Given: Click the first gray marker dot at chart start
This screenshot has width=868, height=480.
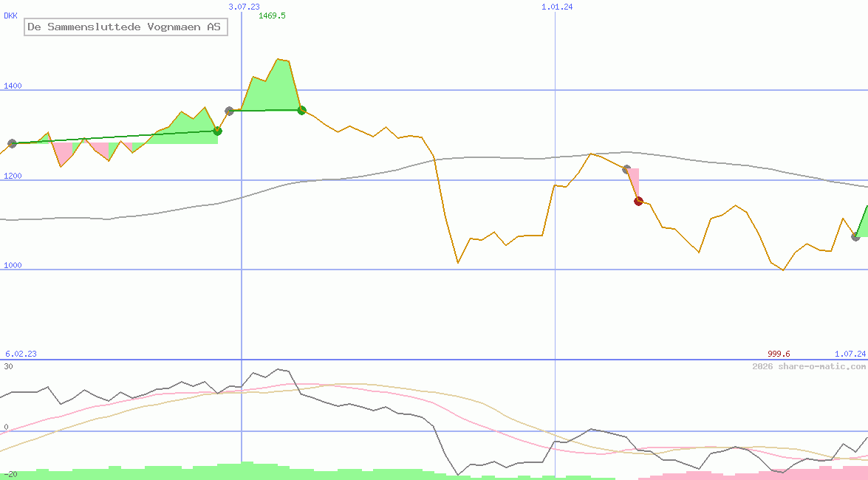Looking at the screenshot, I should point(12,143).
